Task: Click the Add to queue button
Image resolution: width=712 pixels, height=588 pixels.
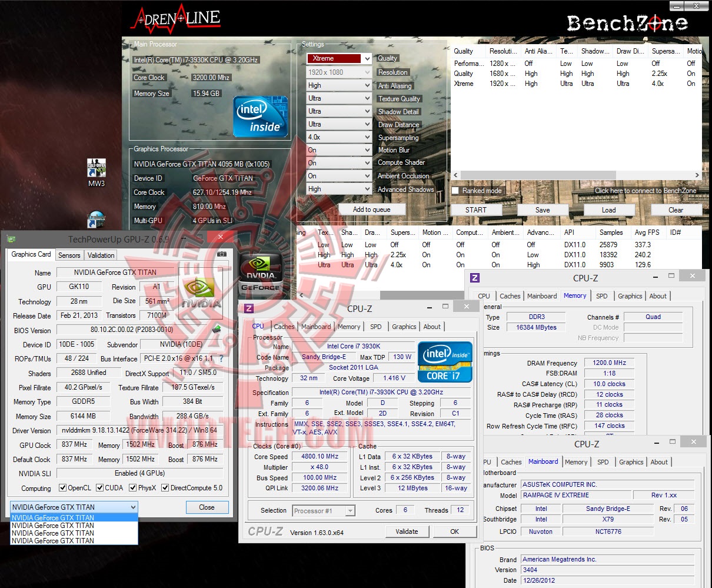Action: 371,210
